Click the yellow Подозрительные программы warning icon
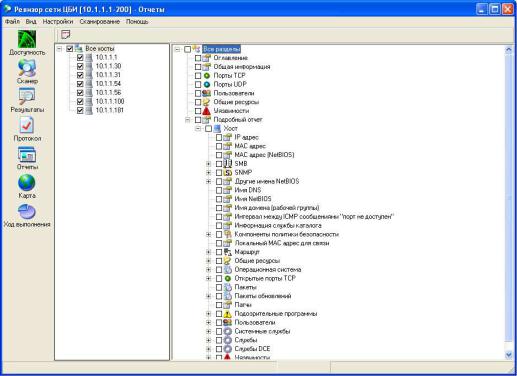The height and width of the screenshot is (376, 517). (228, 314)
